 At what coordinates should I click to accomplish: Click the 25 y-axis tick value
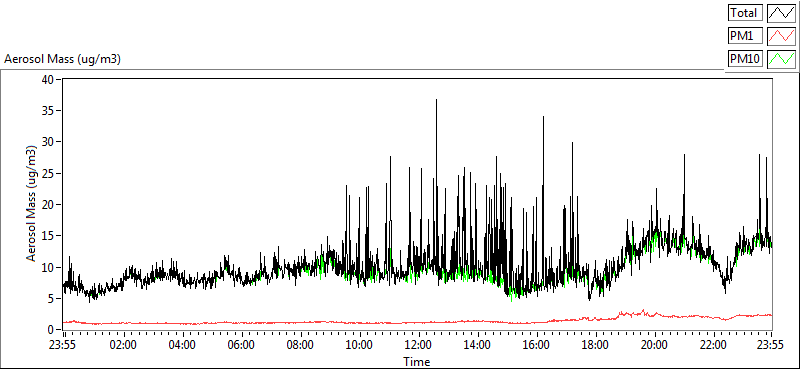tap(49, 174)
